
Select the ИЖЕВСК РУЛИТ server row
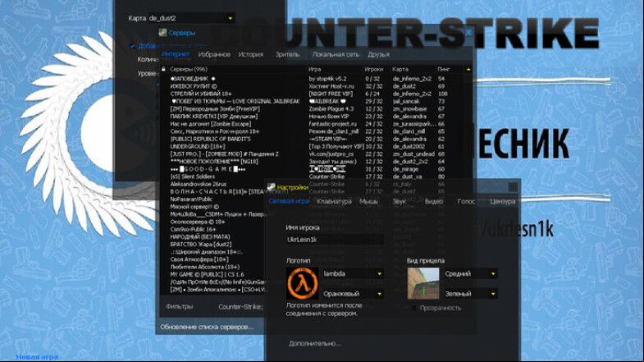(x=312, y=86)
